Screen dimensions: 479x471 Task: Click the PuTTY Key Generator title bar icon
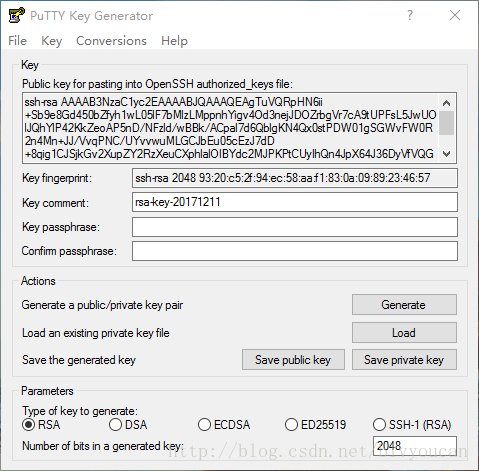point(16,15)
